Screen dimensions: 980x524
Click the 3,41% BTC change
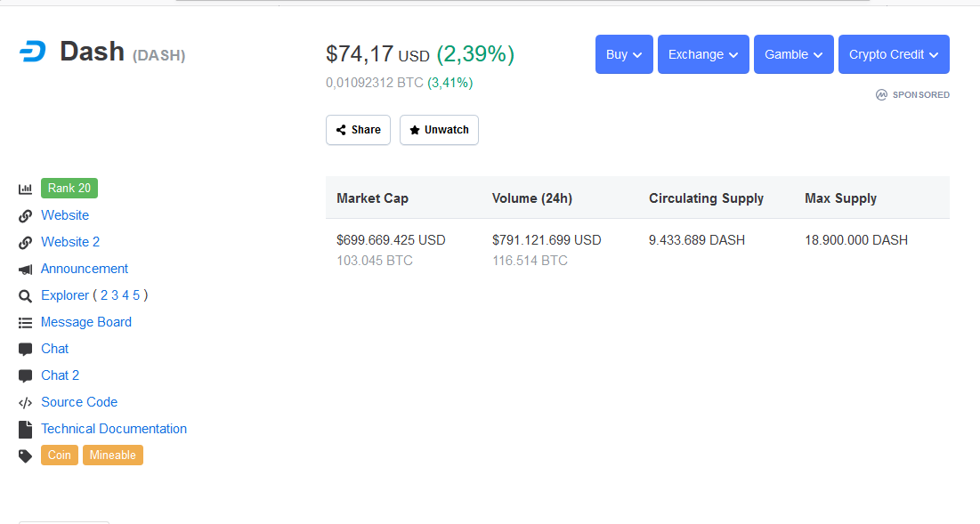tap(450, 83)
